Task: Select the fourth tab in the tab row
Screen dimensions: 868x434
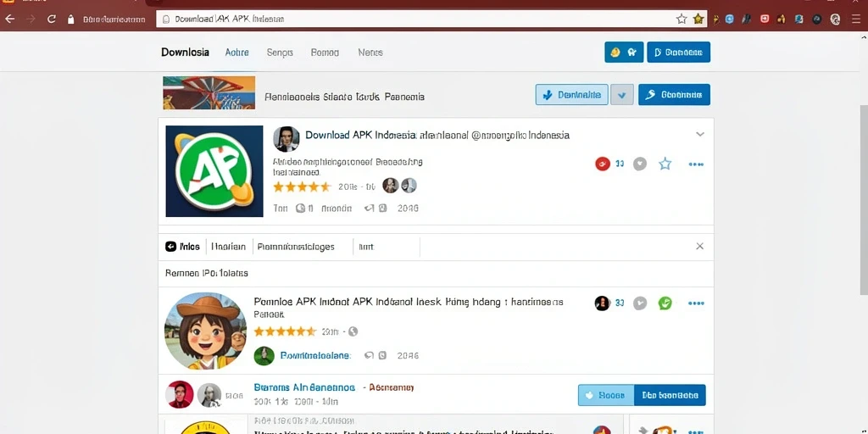Action: coord(366,247)
